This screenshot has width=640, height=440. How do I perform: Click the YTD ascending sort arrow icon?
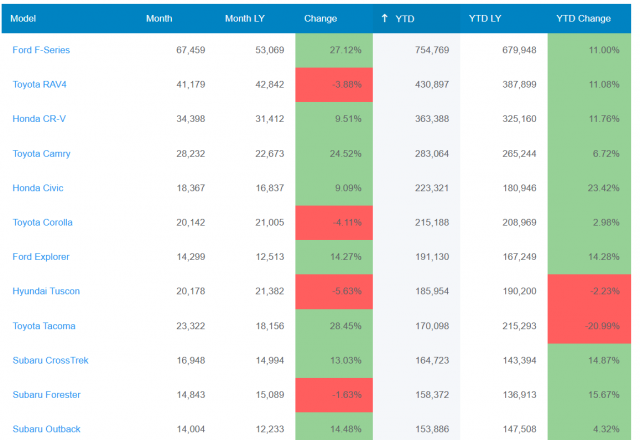coord(384,18)
